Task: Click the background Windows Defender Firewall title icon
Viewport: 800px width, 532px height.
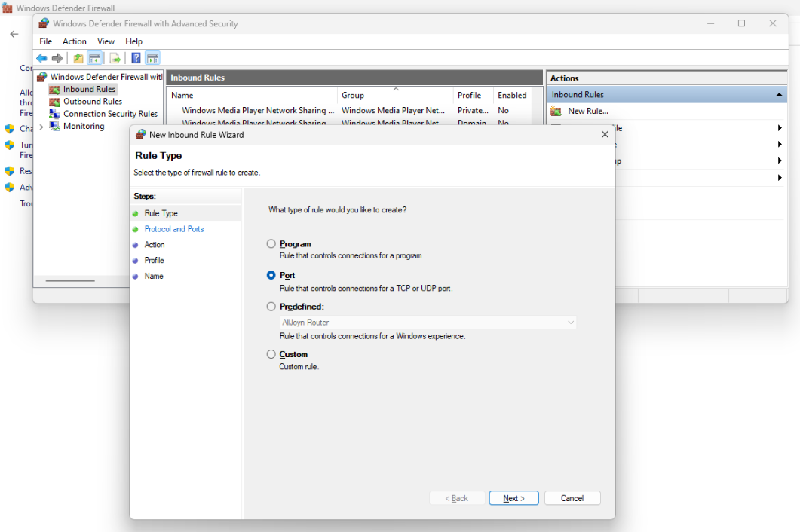Action: (x=7, y=8)
